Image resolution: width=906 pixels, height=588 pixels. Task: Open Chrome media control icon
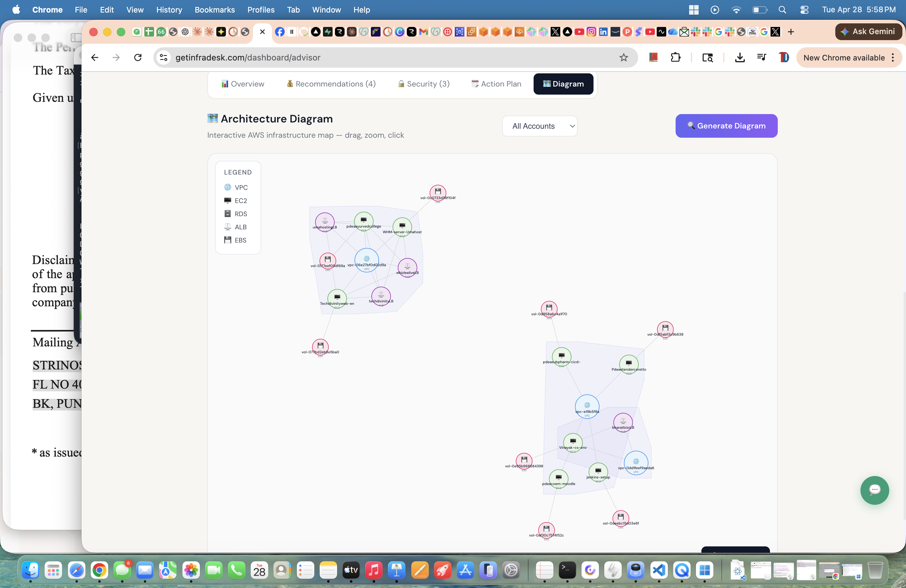[761, 57]
